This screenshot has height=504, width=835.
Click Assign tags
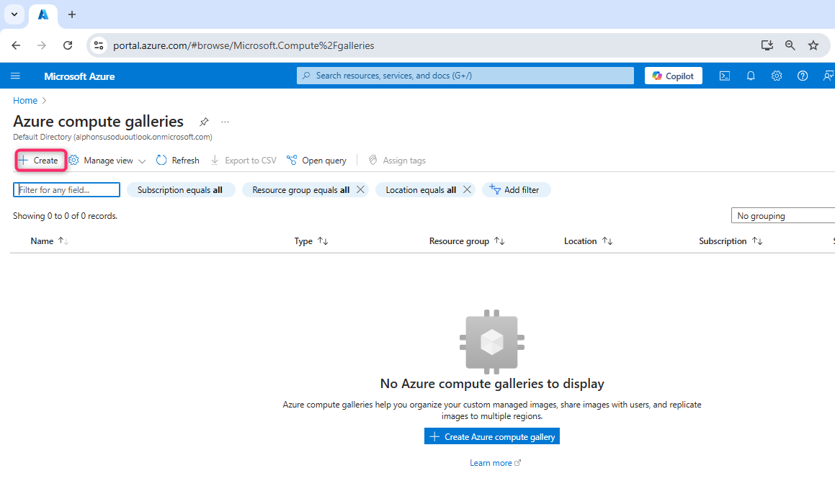[397, 161]
